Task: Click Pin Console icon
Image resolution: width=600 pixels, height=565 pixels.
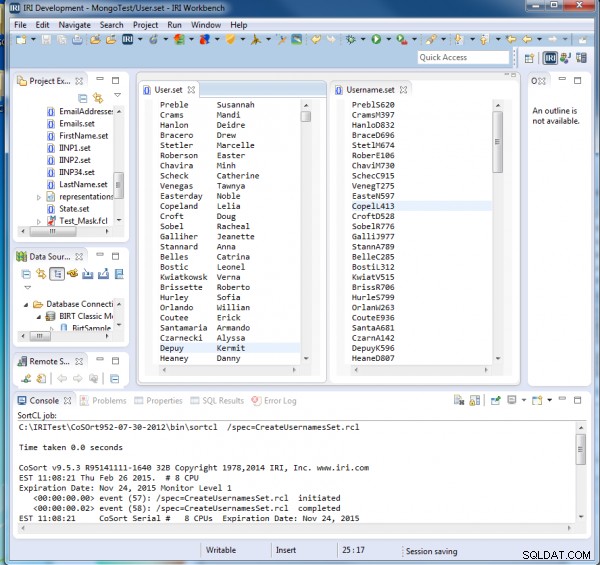Action: point(496,401)
